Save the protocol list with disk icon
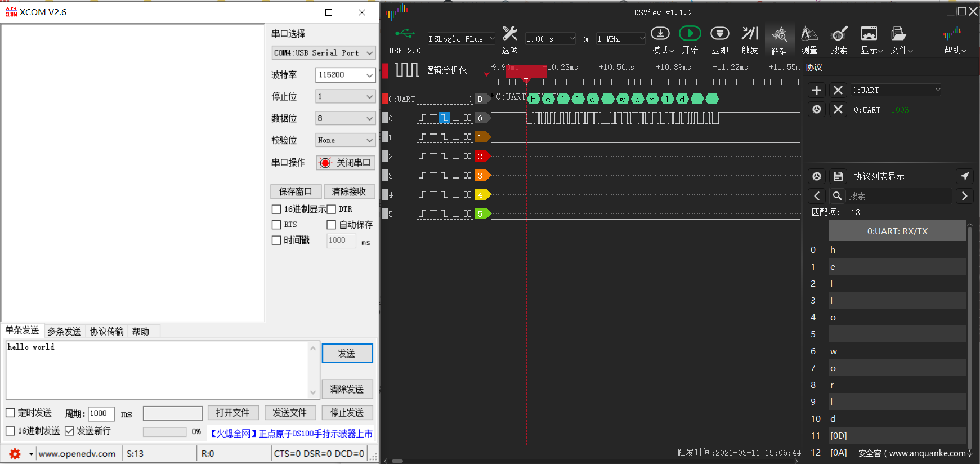Screen dimensions: 980x464 click(838, 176)
